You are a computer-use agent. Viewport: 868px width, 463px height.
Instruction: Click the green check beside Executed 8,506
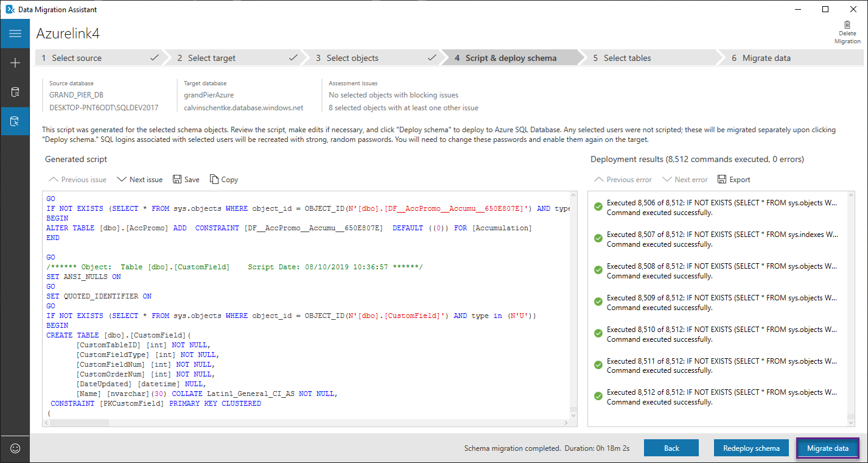point(598,207)
